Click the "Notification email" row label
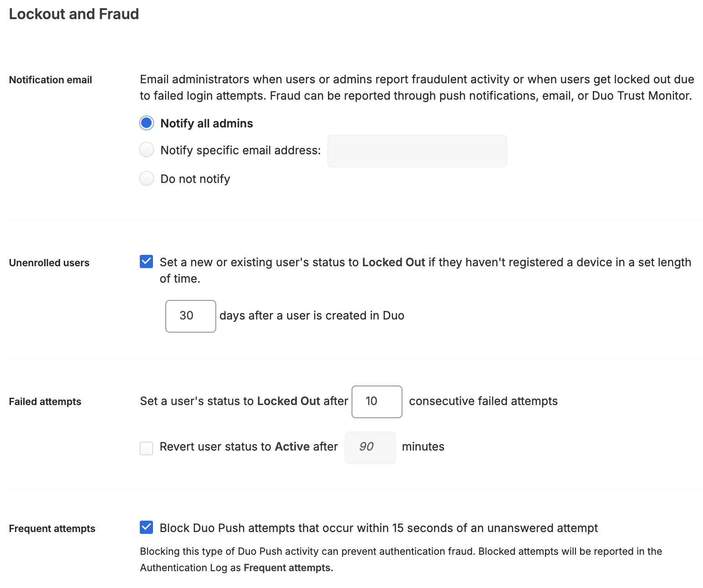Image resolution: width=703 pixels, height=588 pixels. (50, 80)
